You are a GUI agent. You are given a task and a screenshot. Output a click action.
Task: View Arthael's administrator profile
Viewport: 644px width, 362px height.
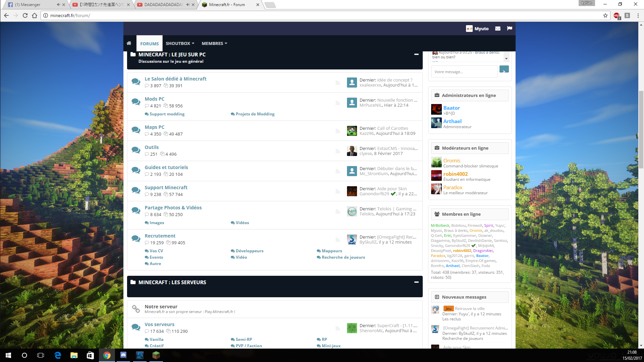[x=453, y=121]
